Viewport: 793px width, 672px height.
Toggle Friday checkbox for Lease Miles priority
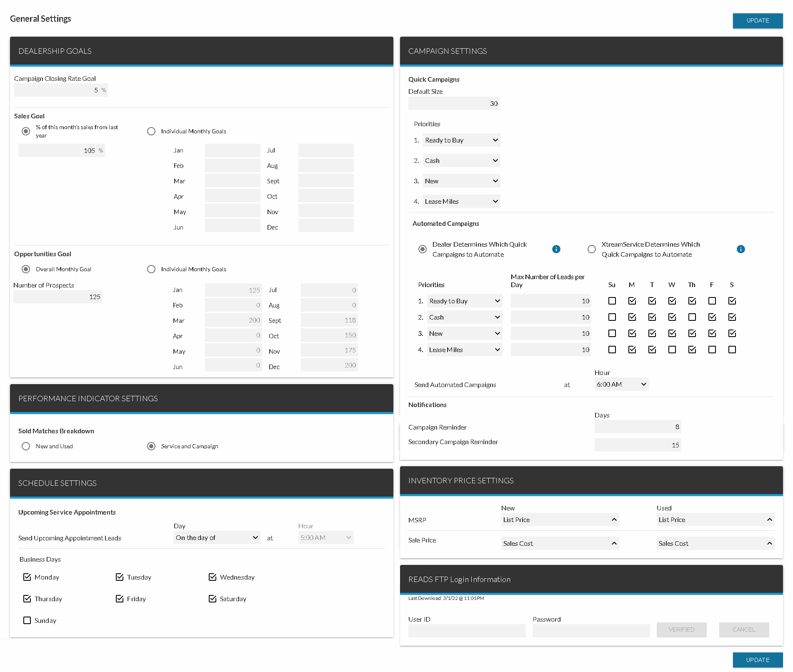click(712, 350)
